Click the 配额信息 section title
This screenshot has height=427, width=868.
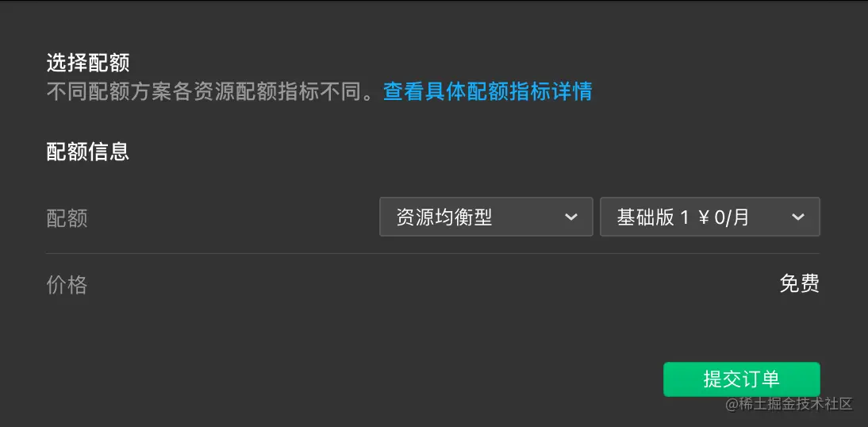click(x=88, y=151)
